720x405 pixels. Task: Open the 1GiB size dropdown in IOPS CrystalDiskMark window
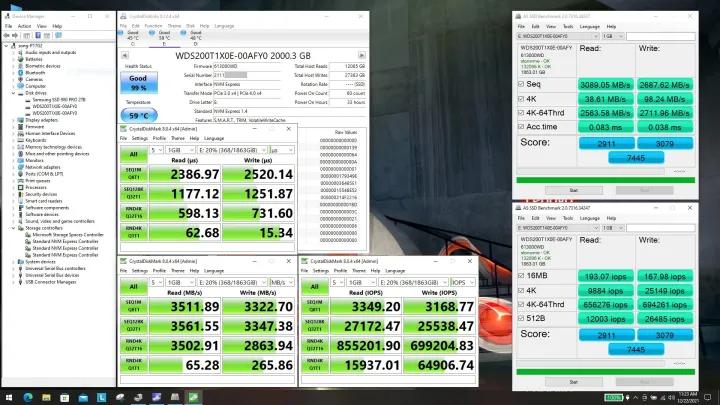pyautogui.click(x=361, y=282)
